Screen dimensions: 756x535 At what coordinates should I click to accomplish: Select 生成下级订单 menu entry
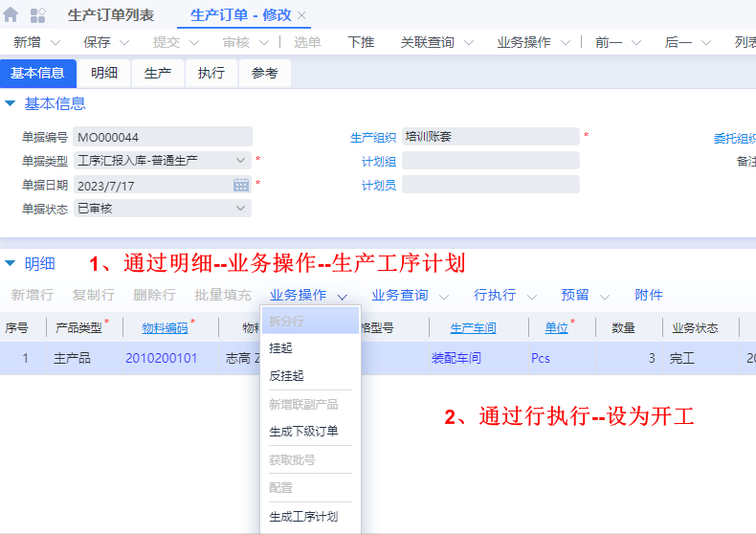pyautogui.click(x=303, y=432)
